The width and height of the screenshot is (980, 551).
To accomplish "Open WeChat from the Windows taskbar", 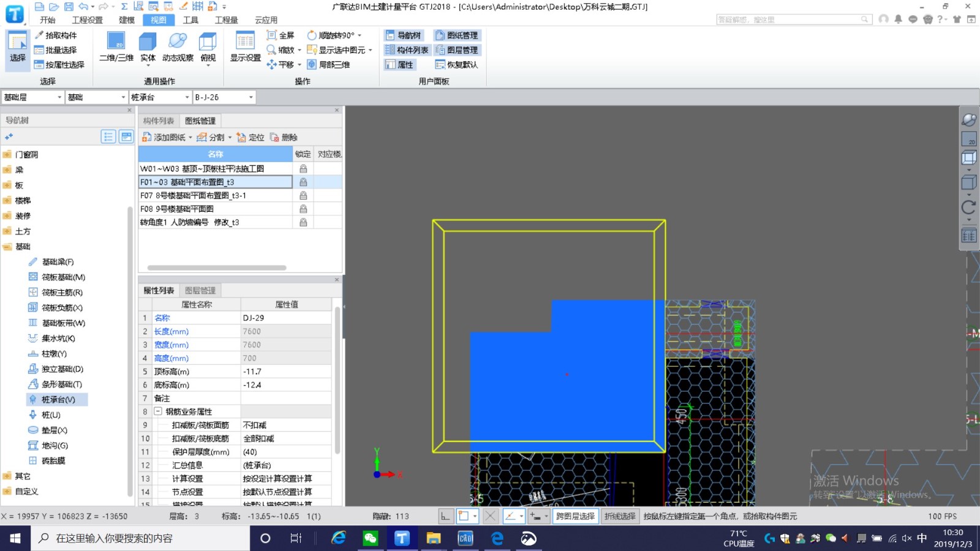I will click(x=370, y=538).
